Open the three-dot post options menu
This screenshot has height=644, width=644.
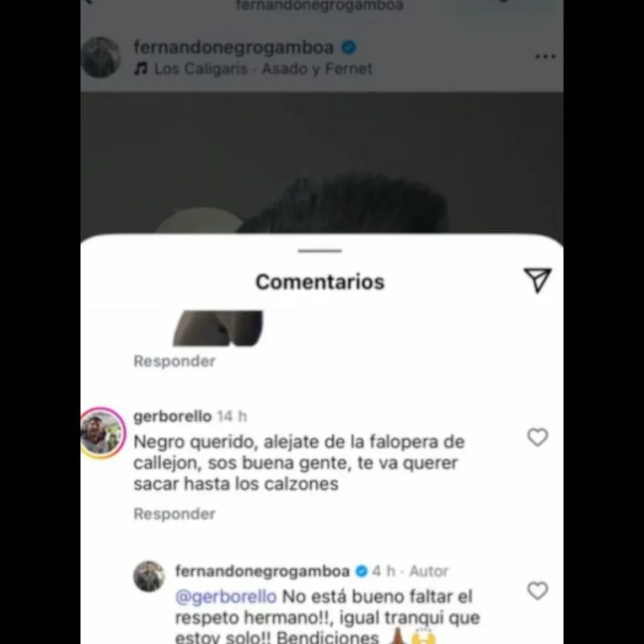click(x=545, y=56)
